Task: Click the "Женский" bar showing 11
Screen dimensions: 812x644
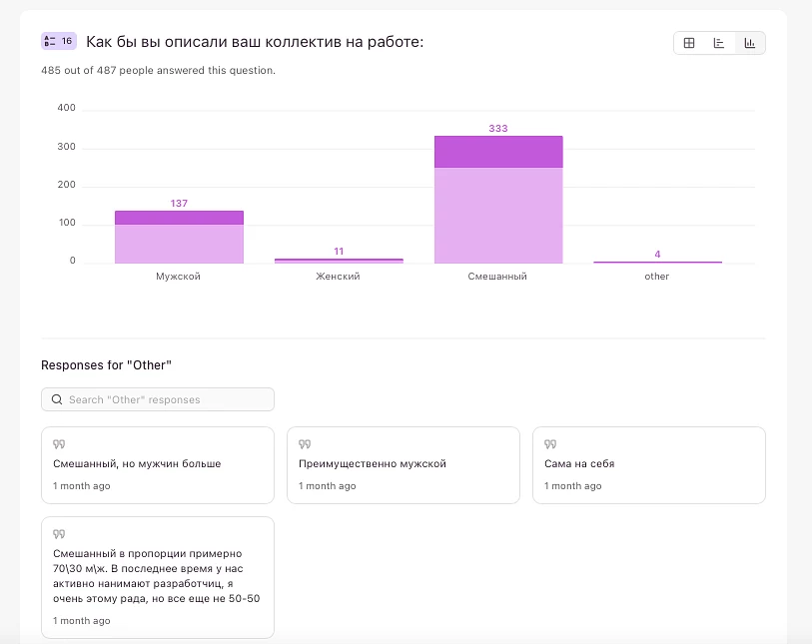Action: [x=339, y=261]
